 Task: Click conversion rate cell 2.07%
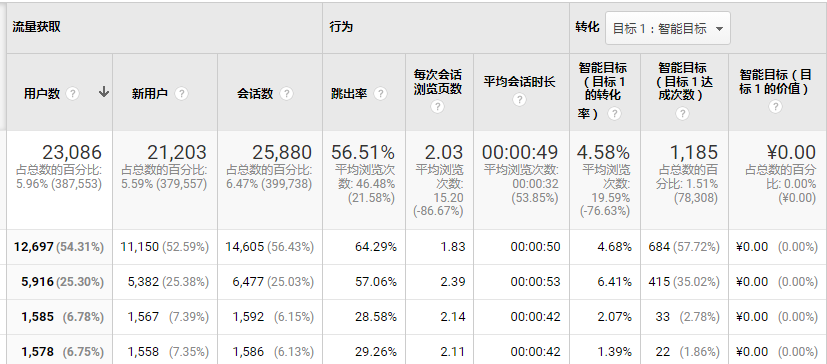click(x=614, y=317)
